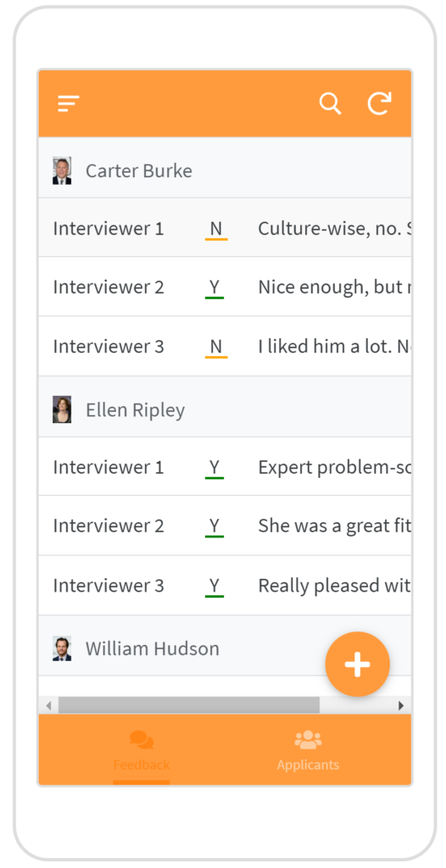This screenshot has width=446, height=868.
Task: Tap the orange plus add button
Action: [357, 664]
